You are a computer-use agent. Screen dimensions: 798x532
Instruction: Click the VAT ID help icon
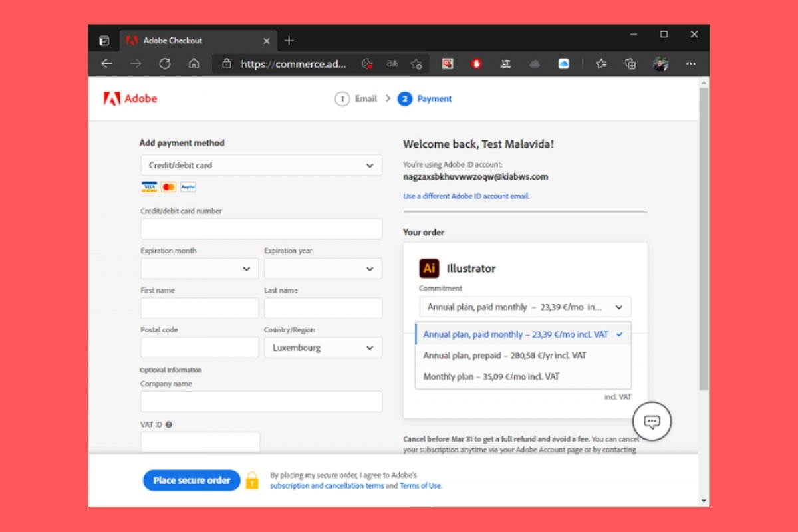(x=169, y=424)
